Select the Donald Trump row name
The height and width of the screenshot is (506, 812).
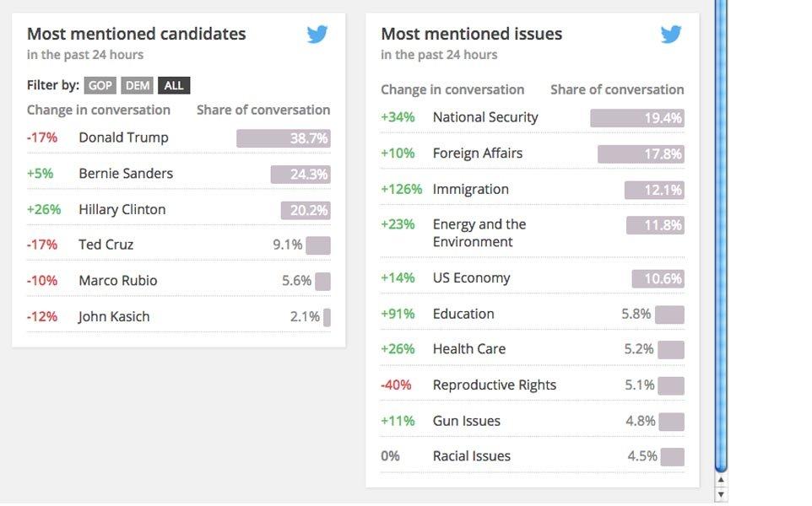click(123, 137)
